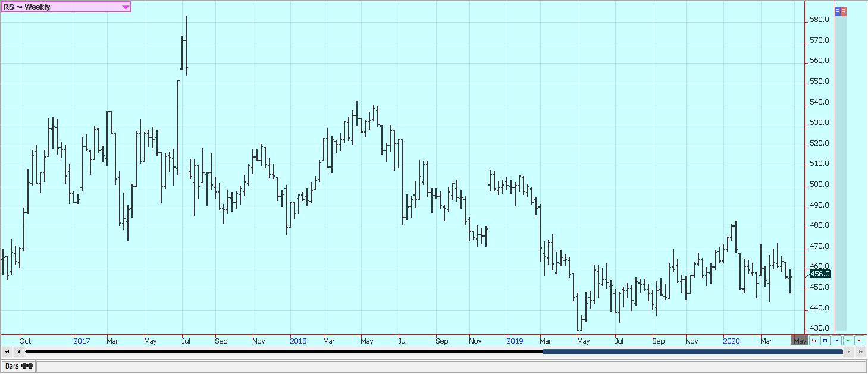Image resolution: width=868 pixels, height=374 pixels.
Task: Click the 580.0 price axis label
Action: pos(819,20)
